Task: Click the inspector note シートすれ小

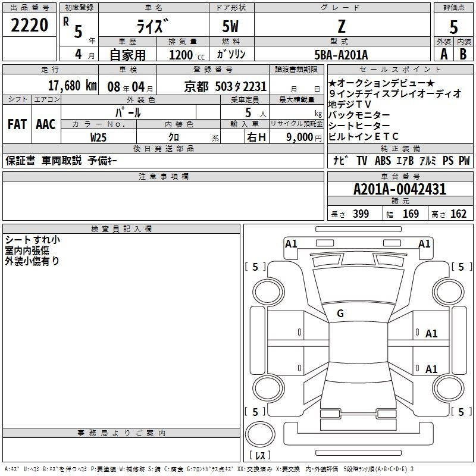Action: pyautogui.click(x=32, y=240)
